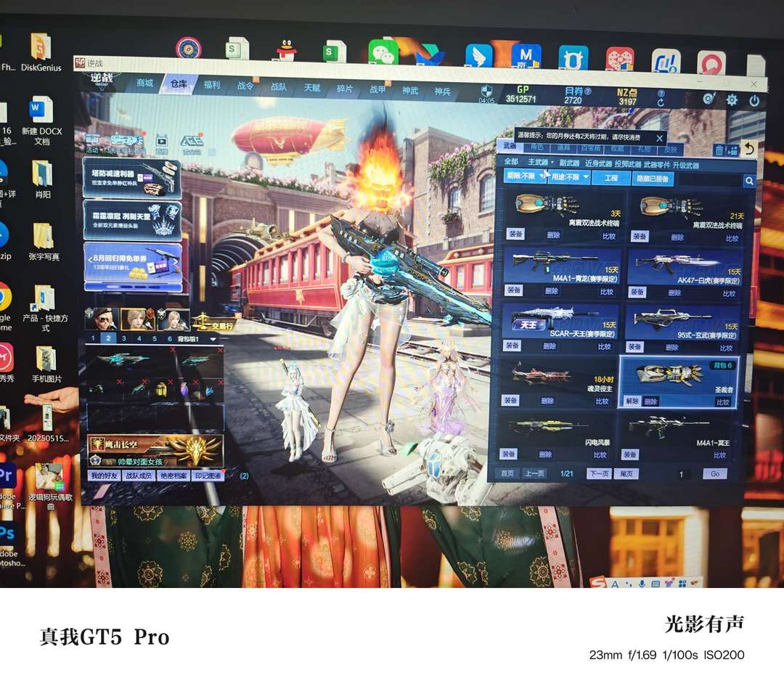Close the 温馨提示 notification banner

(658, 137)
